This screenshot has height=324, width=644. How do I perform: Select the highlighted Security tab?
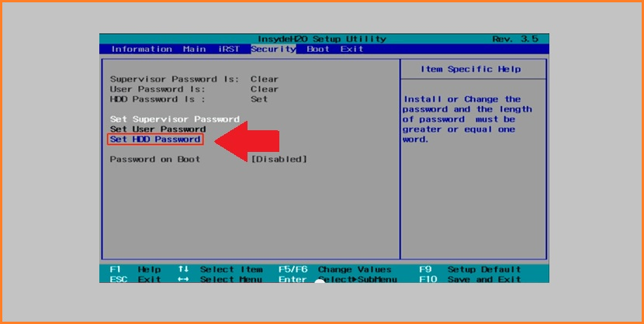pos(273,49)
